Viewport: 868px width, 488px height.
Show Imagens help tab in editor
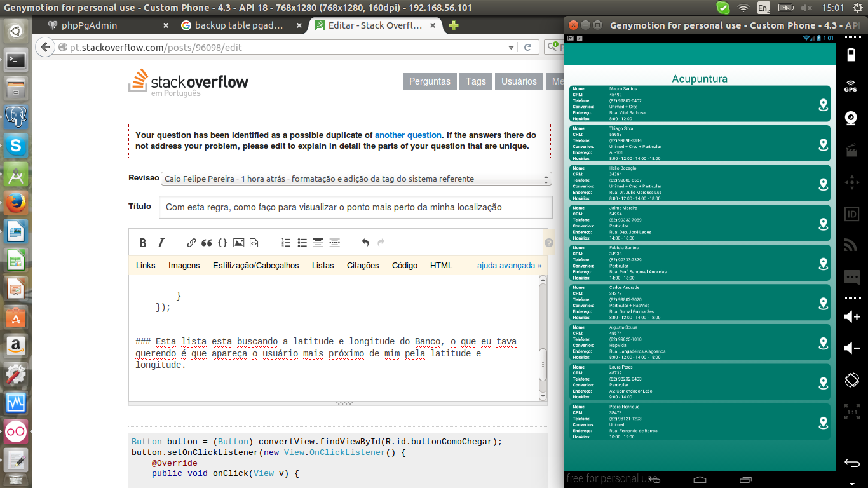click(184, 266)
